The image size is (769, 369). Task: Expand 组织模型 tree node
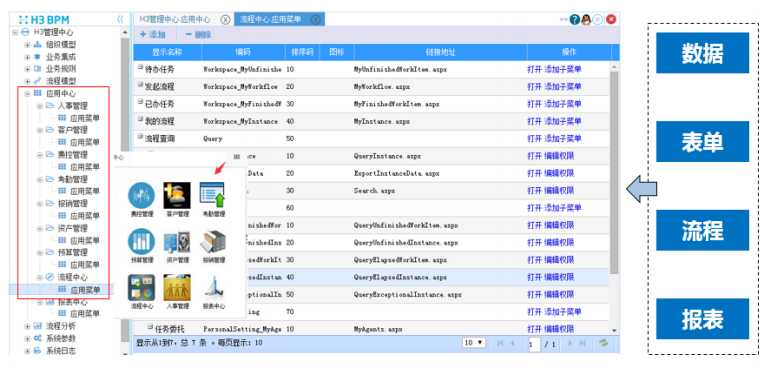[x=28, y=45]
